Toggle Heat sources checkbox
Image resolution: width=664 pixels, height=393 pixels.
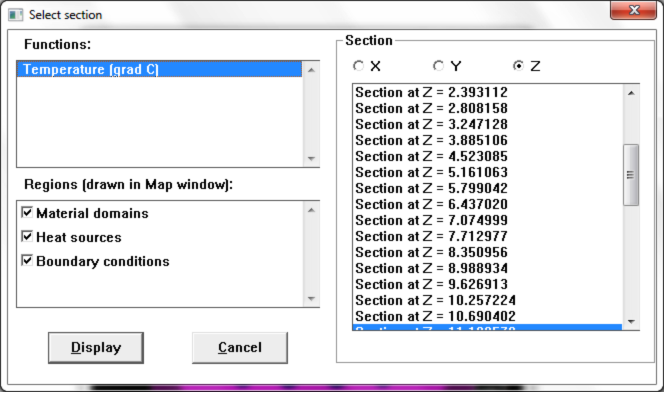[27, 236]
